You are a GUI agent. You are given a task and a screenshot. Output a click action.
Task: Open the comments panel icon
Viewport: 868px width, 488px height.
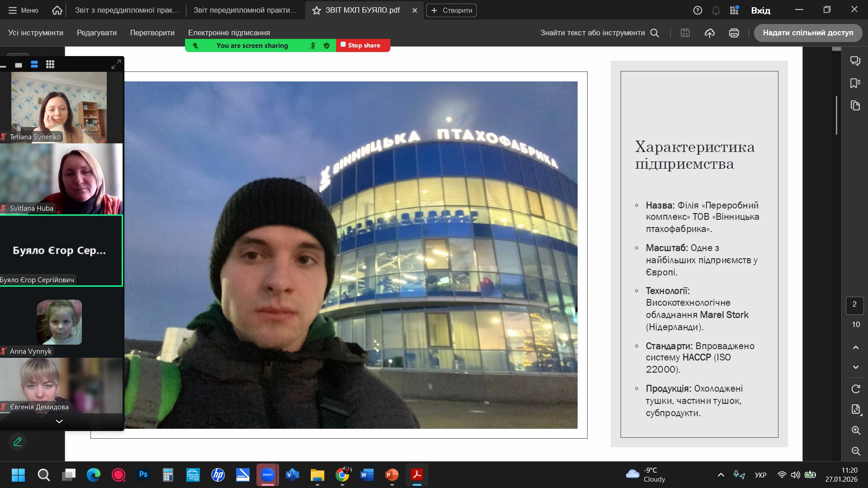(x=855, y=61)
